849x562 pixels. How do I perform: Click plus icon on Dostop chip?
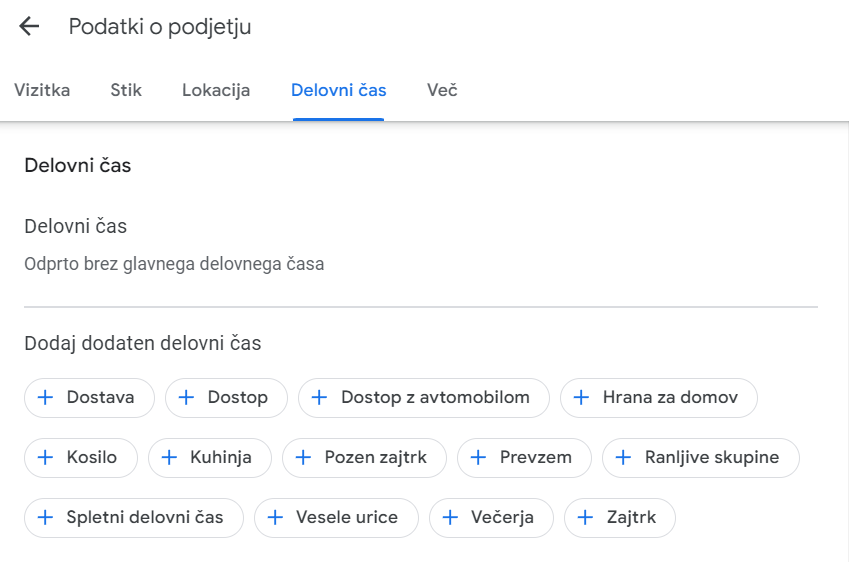coord(185,397)
